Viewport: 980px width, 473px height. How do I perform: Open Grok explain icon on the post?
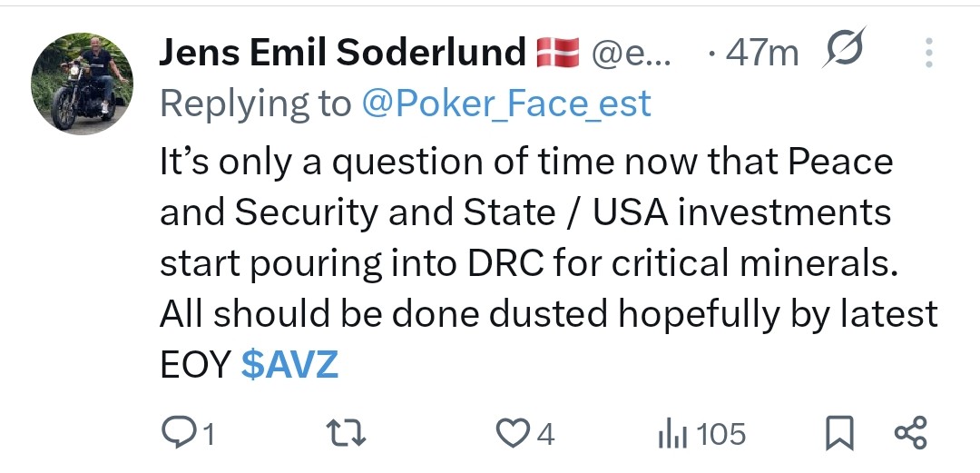[x=845, y=50]
